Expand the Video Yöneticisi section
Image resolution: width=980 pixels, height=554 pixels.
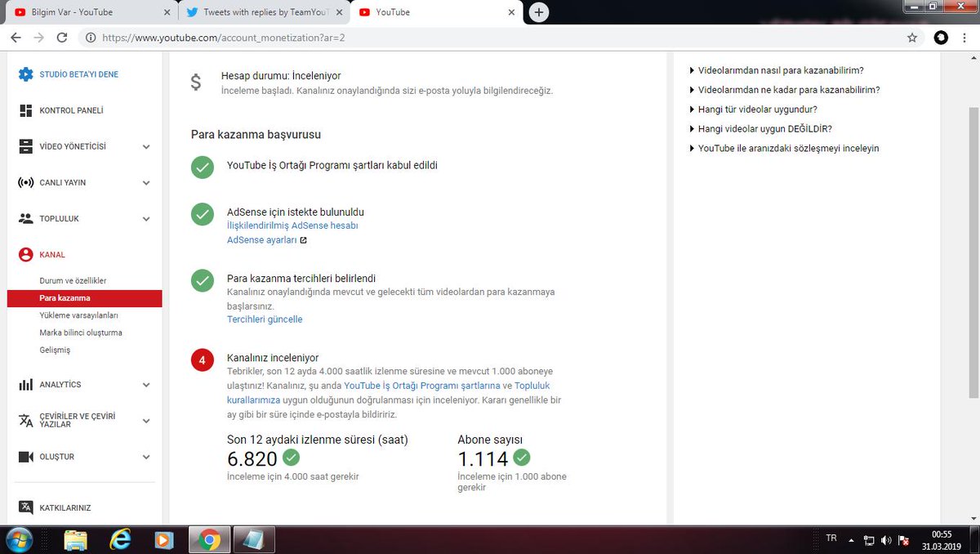pyautogui.click(x=146, y=147)
